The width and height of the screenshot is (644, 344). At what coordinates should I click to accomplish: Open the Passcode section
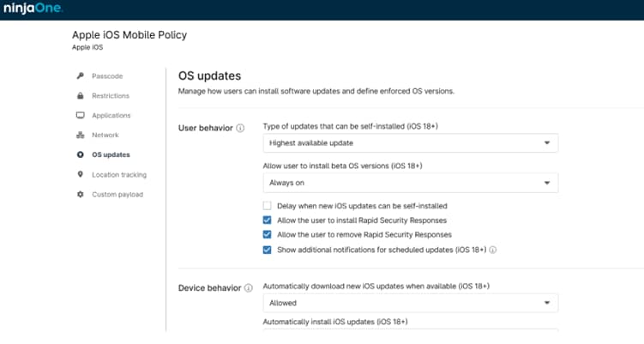coord(107,76)
